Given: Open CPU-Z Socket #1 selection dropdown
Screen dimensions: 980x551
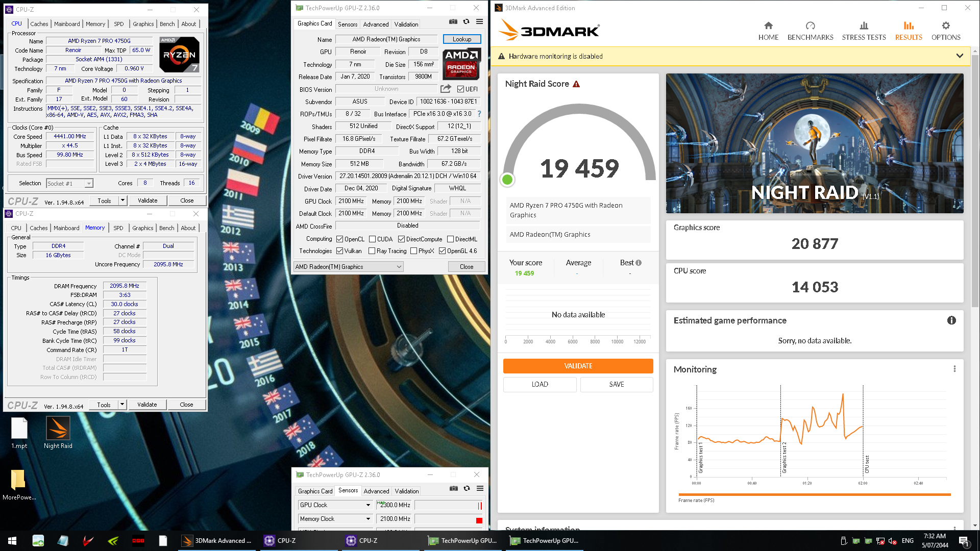Looking at the screenshot, I should pyautogui.click(x=89, y=184).
